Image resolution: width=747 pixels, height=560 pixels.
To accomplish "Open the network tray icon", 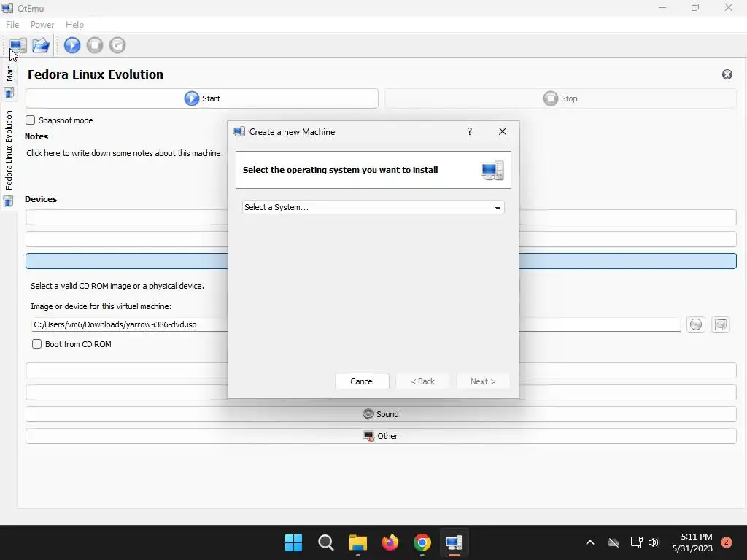I will [636, 542].
